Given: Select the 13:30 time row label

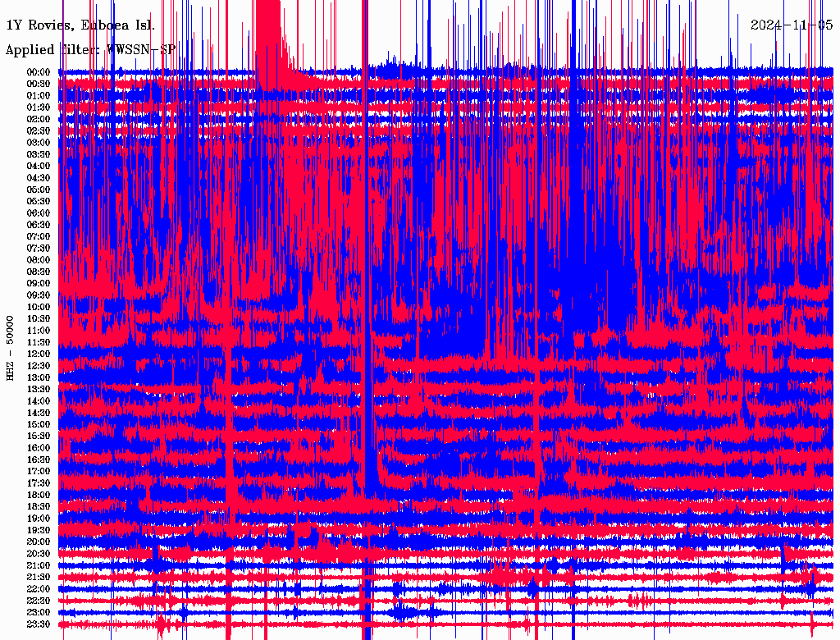Looking at the screenshot, I should pyautogui.click(x=39, y=390).
